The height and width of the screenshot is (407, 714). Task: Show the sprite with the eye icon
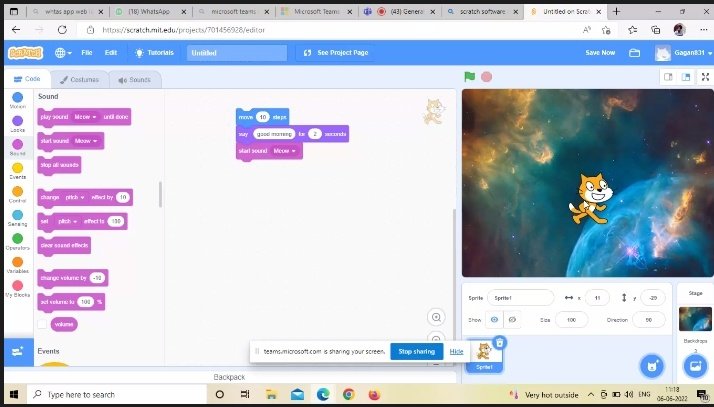494,320
